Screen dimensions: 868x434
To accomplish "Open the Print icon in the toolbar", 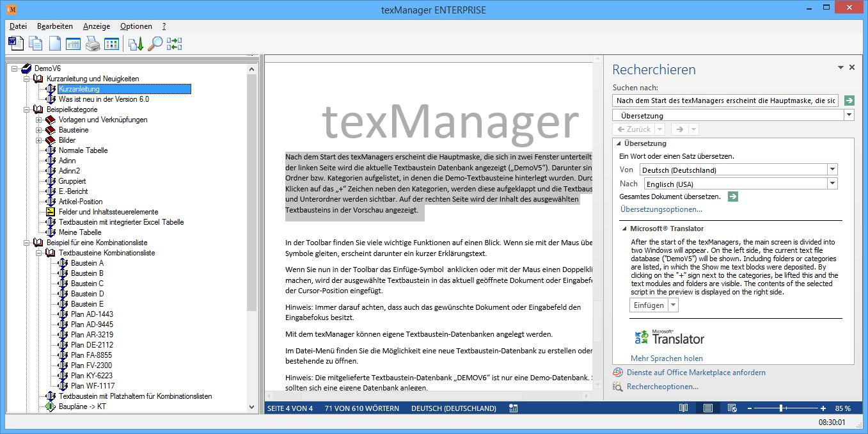I will 92,44.
